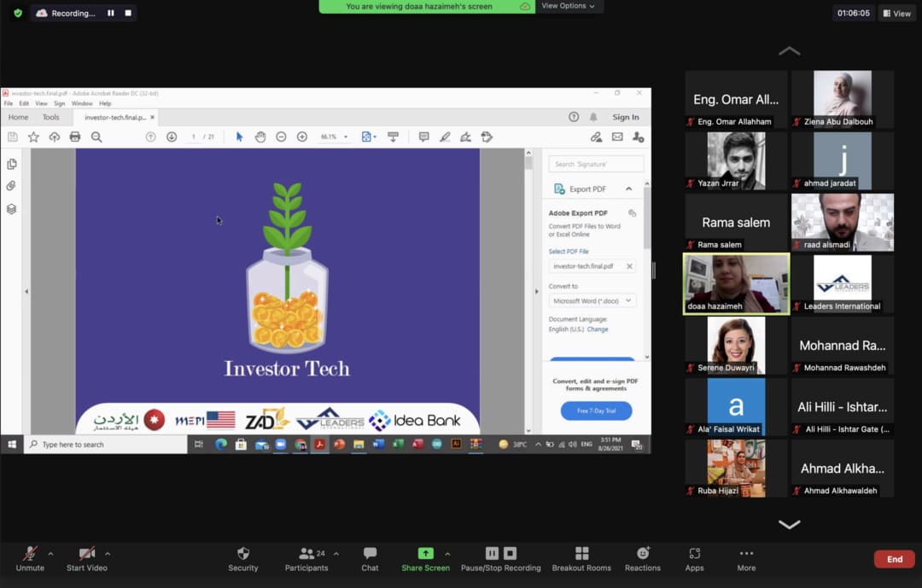The width and height of the screenshot is (922, 588).
Task: Click the Search tools input field
Action: click(596, 164)
